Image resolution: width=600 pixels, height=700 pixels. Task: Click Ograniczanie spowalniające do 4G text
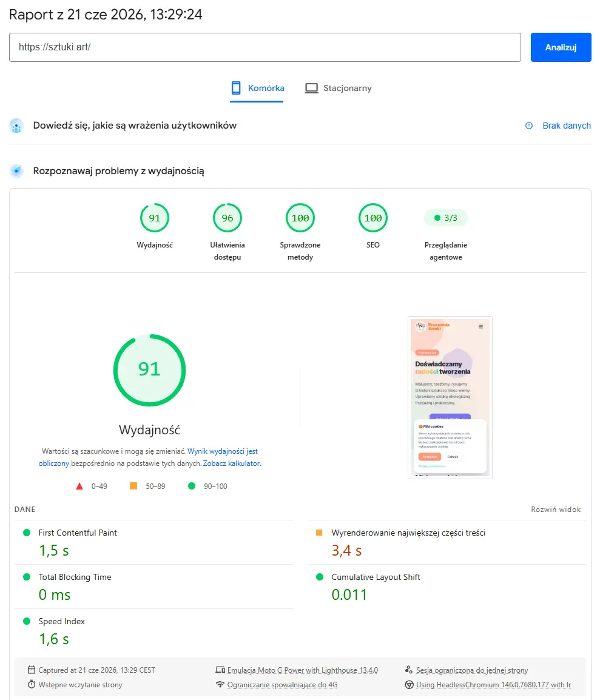[x=282, y=685]
